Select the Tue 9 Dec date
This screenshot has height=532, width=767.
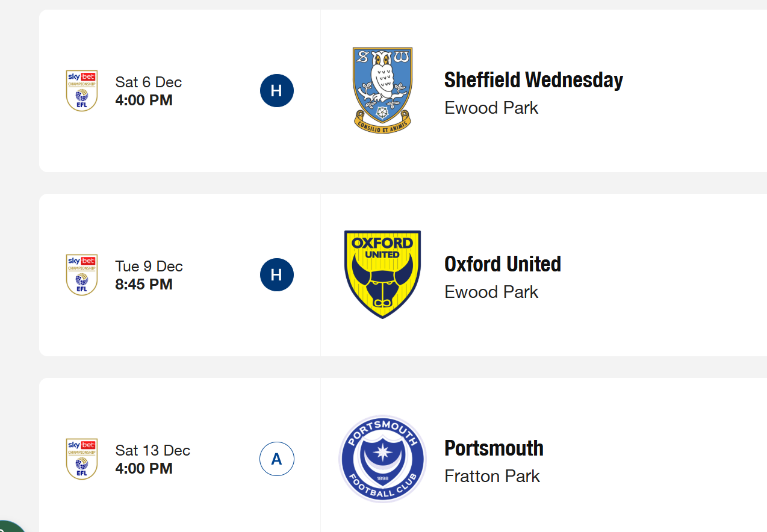[x=149, y=267]
